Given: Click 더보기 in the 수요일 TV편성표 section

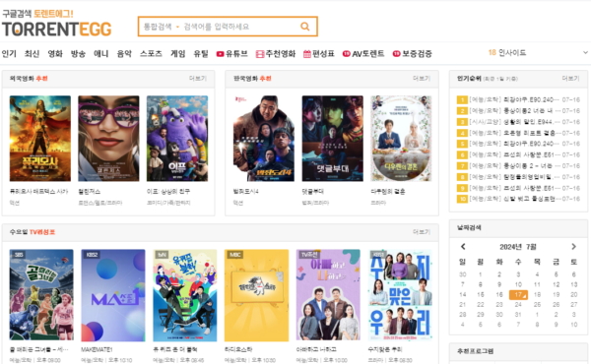Looking at the screenshot, I should coord(422,232).
